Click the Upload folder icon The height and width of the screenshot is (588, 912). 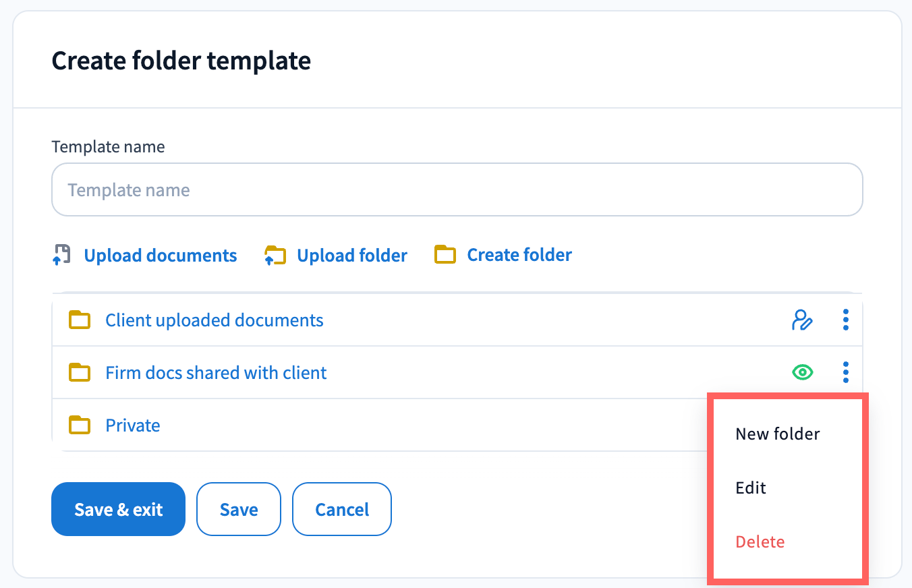tap(275, 256)
